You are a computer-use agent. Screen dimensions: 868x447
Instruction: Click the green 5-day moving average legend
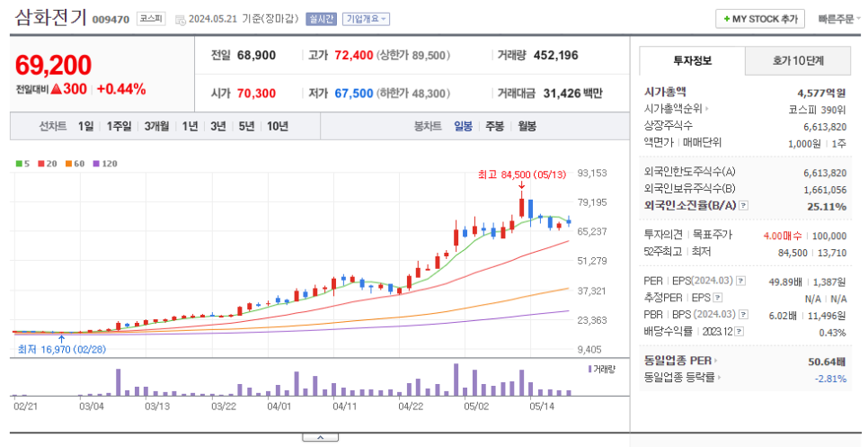pyautogui.click(x=22, y=164)
